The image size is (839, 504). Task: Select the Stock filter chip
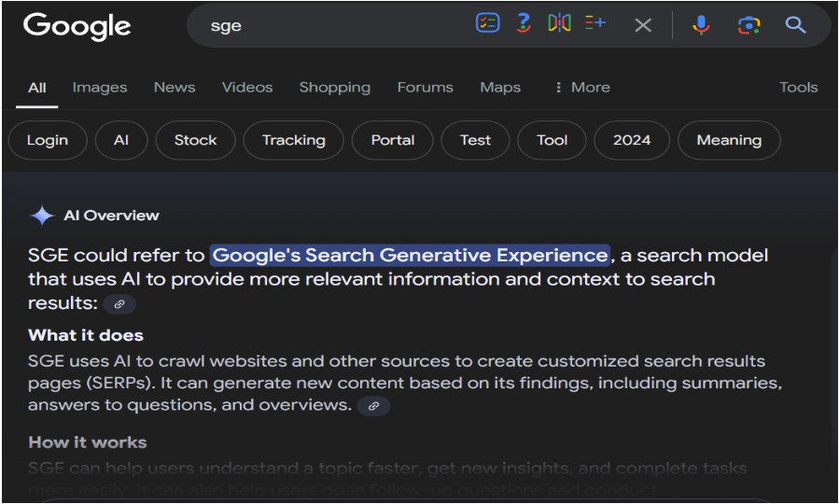click(195, 140)
